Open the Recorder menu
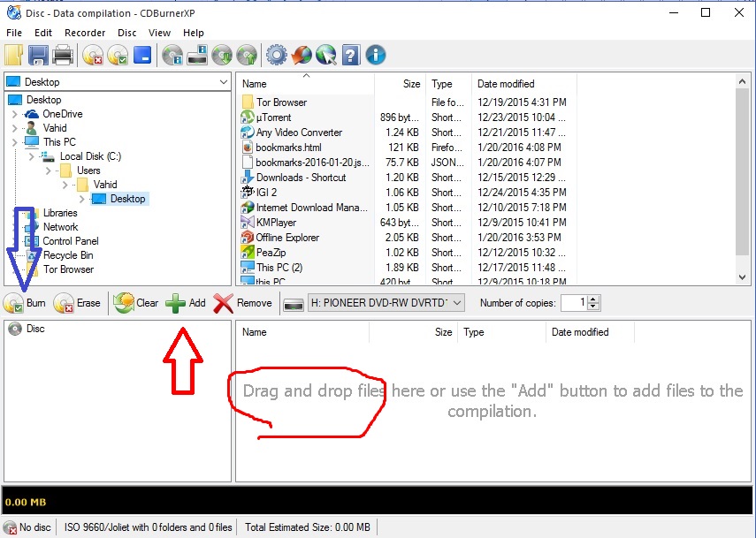The height and width of the screenshot is (538, 756). click(85, 33)
